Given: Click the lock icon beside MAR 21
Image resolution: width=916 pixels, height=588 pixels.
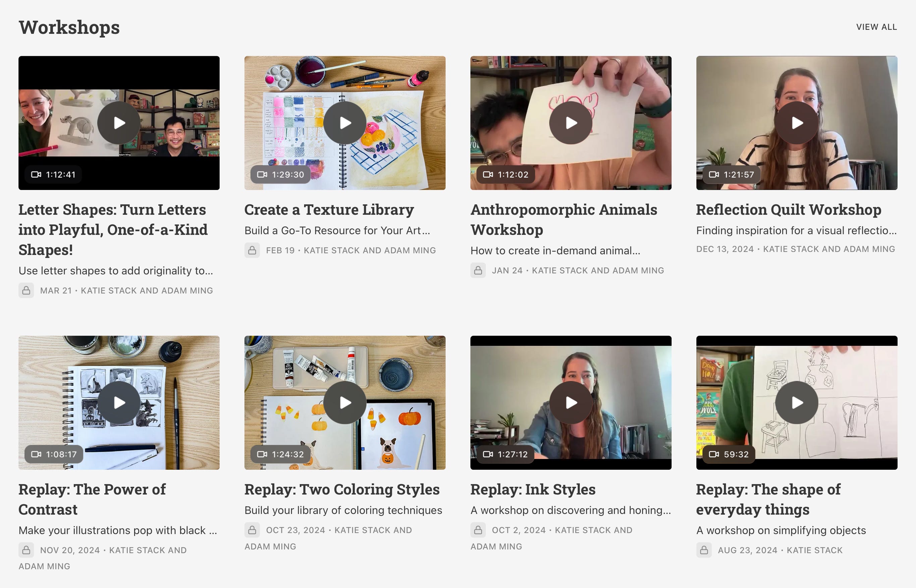Looking at the screenshot, I should [26, 290].
